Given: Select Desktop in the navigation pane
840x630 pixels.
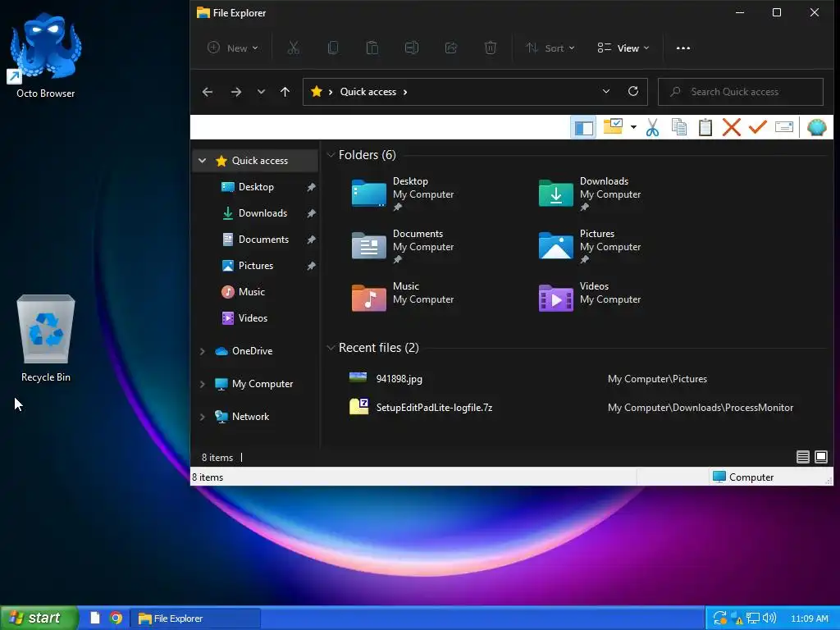Looking at the screenshot, I should [x=256, y=187].
